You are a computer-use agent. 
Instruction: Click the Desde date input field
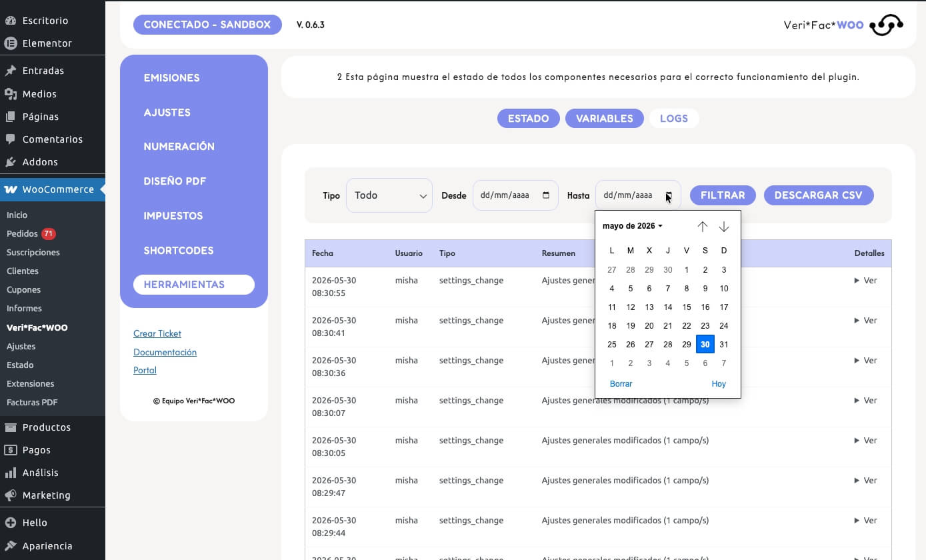point(515,195)
